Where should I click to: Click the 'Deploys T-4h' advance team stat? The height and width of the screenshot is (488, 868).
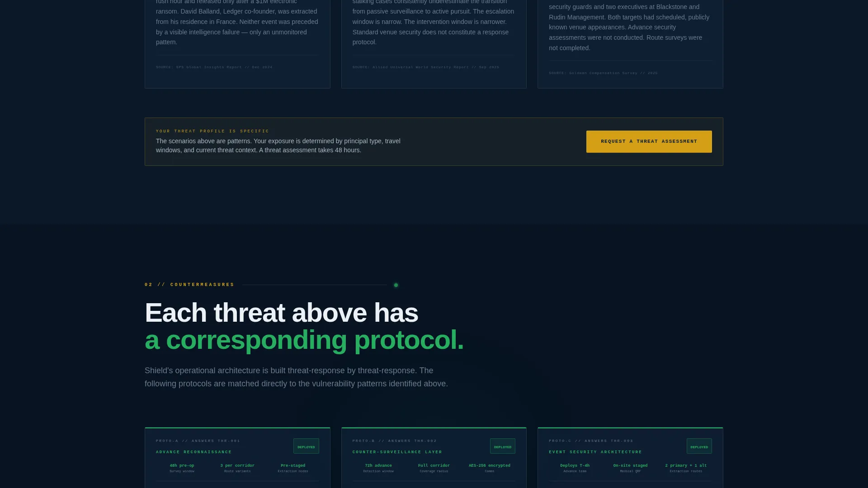click(x=575, y=468)
